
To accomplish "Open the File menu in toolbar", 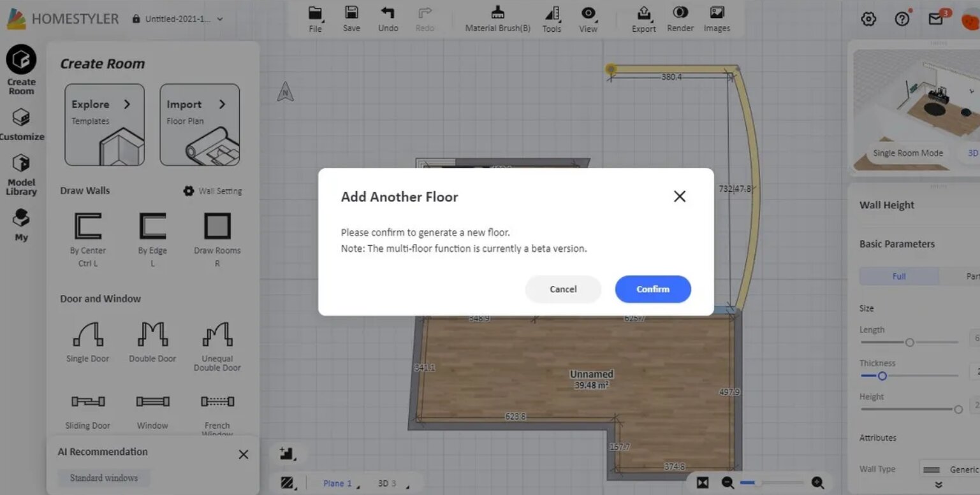I will (316, 19).
